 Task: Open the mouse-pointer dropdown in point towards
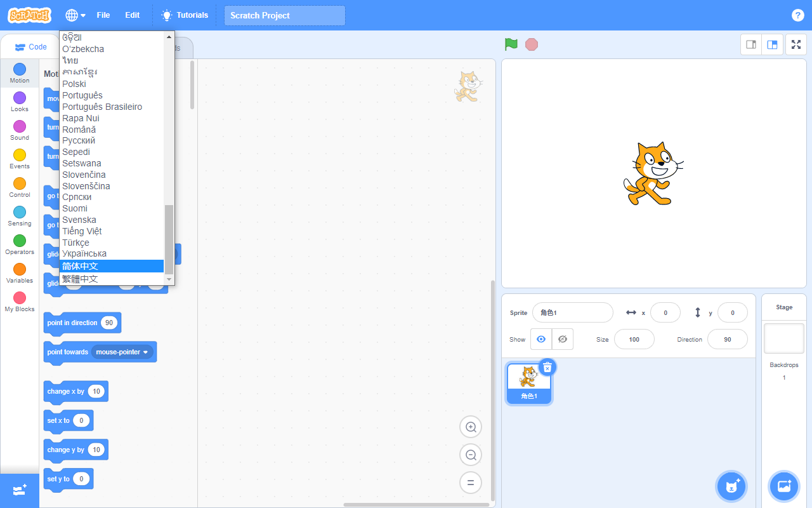coord(122,352)
